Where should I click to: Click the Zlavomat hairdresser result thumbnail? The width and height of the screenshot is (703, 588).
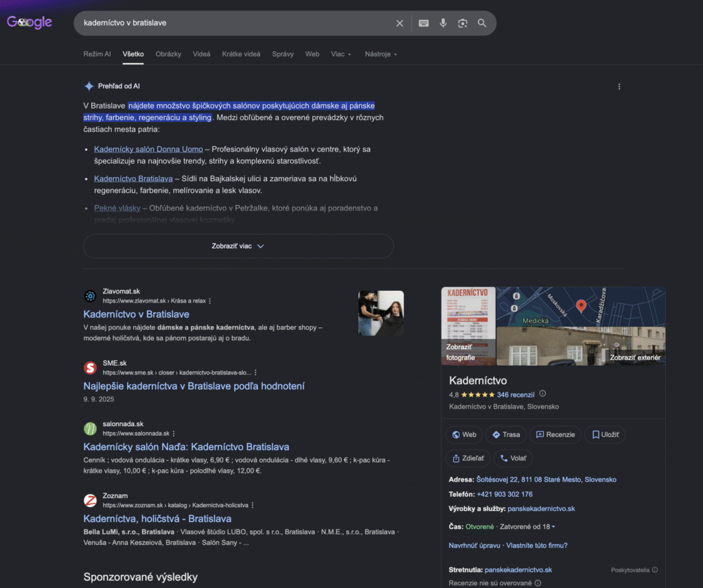(381, 313)
